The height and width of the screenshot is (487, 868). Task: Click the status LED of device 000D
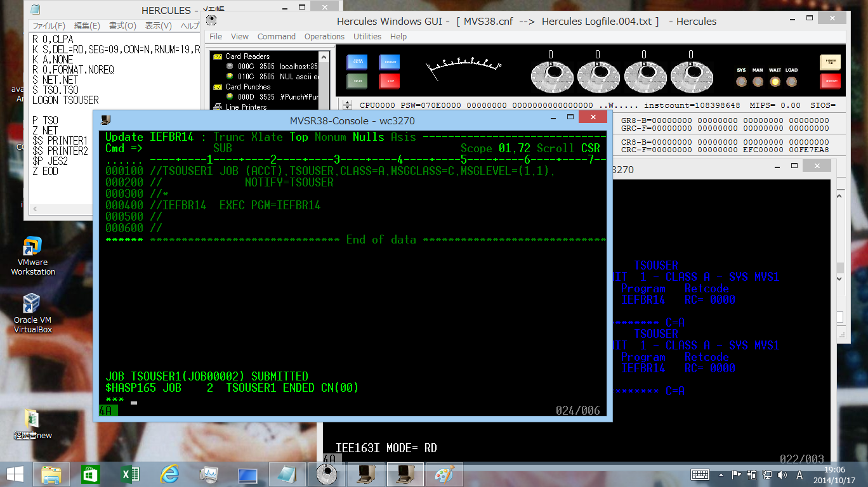point(230,97)
